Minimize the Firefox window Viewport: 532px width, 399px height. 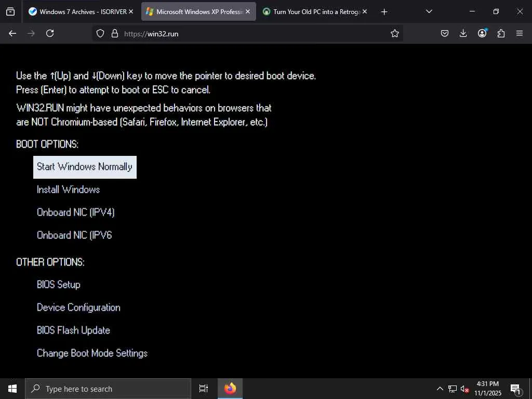pyautogui.click(x=472, y=11)
